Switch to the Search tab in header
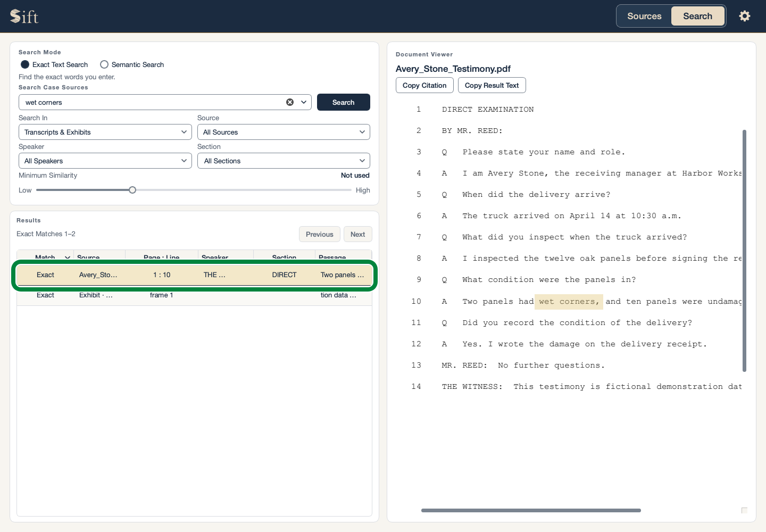Viewport: 766px width, 532px height. click(x=697, y=16)
